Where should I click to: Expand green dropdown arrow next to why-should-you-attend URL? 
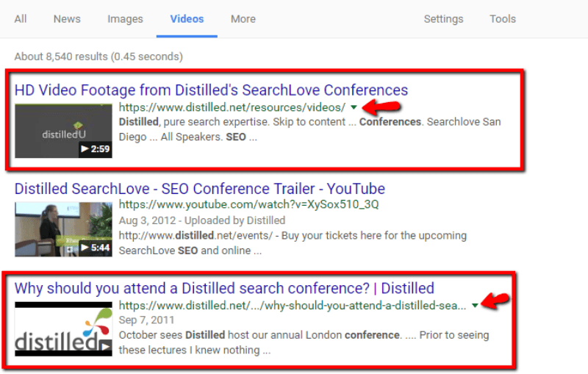(475, 306)
